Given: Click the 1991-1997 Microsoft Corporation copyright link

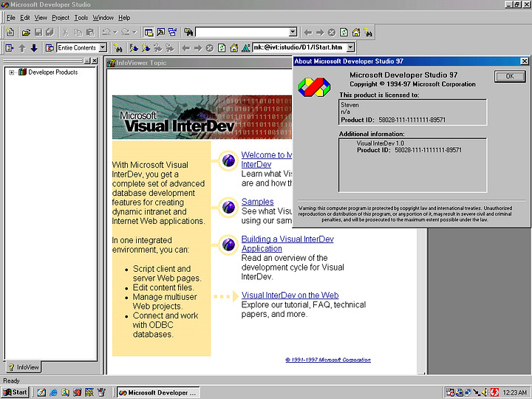Looking at the screenshot, I should (328, 360).
